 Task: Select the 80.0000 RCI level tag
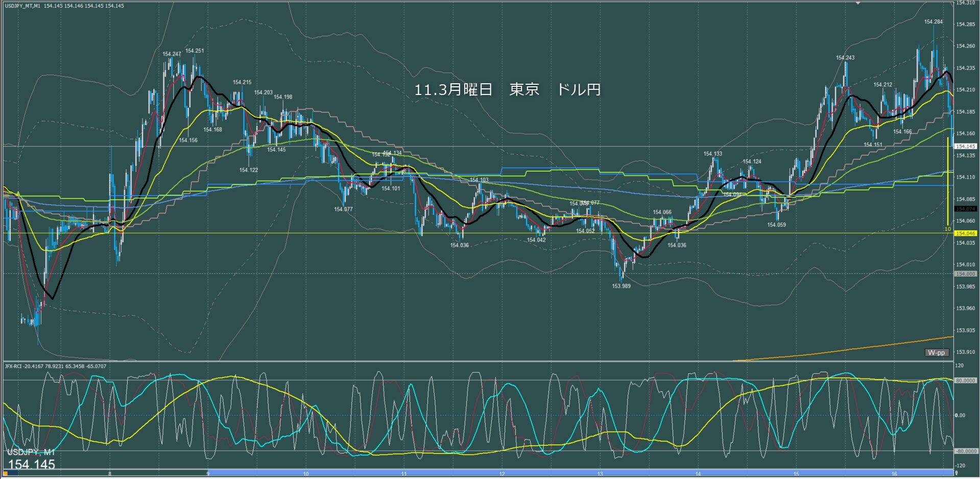click(x=965, y=380)
